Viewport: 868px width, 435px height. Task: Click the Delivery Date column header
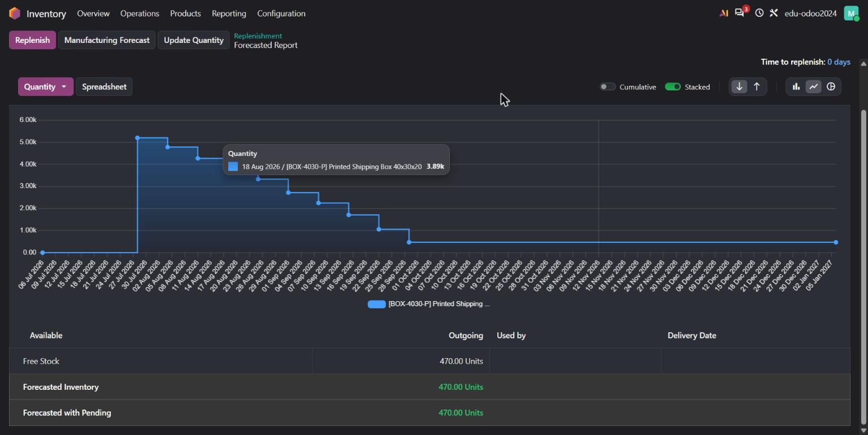(x=692, y=336)
